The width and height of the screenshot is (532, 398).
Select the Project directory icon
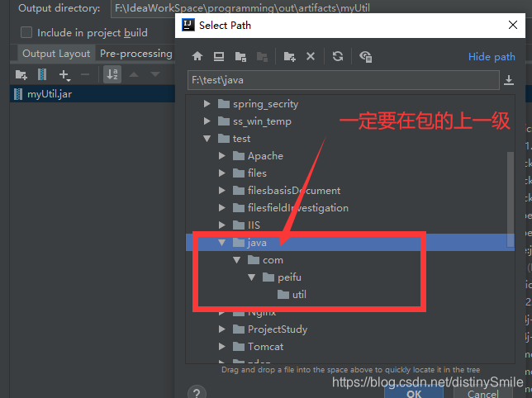tap(240, 57)
